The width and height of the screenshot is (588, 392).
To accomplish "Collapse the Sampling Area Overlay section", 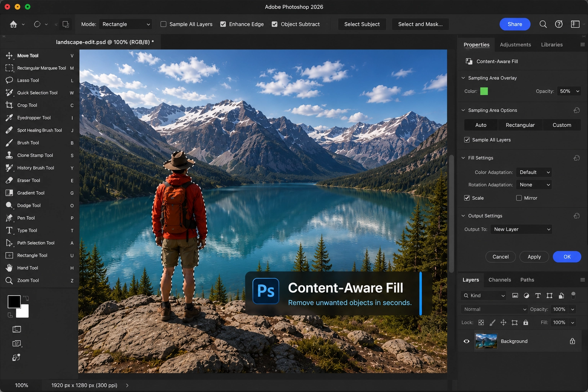I will 463,78.
